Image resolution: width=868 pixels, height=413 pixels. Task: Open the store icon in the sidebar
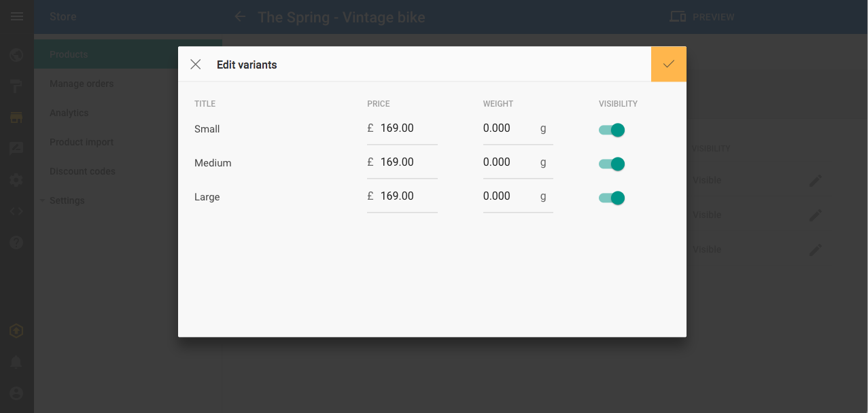pos(17,118)
